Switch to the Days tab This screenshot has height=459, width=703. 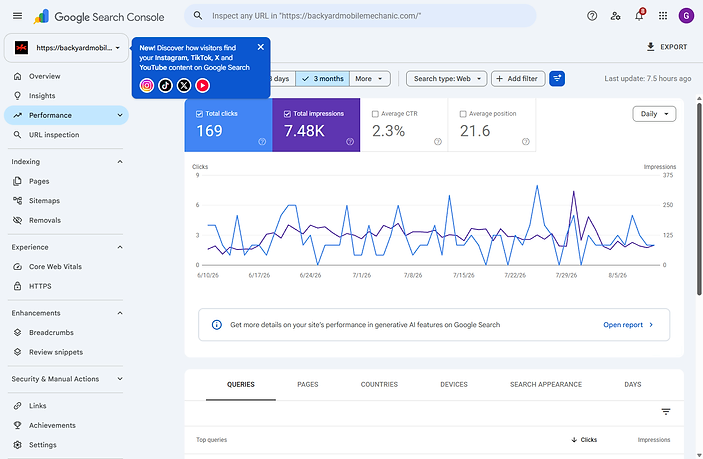[x=633, y=385]
